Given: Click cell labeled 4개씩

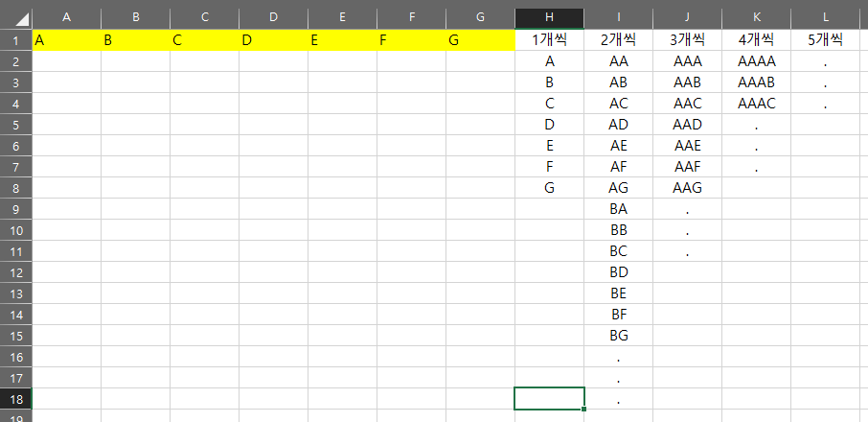Looking at the screenshot, I should (x=756, y=40).
